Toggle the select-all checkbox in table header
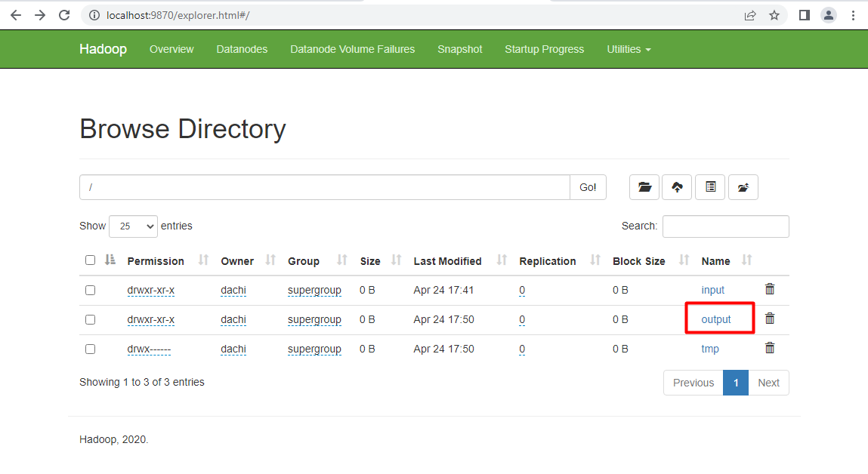This screenshot has height=474, width=868. click(x=91, y=260)
